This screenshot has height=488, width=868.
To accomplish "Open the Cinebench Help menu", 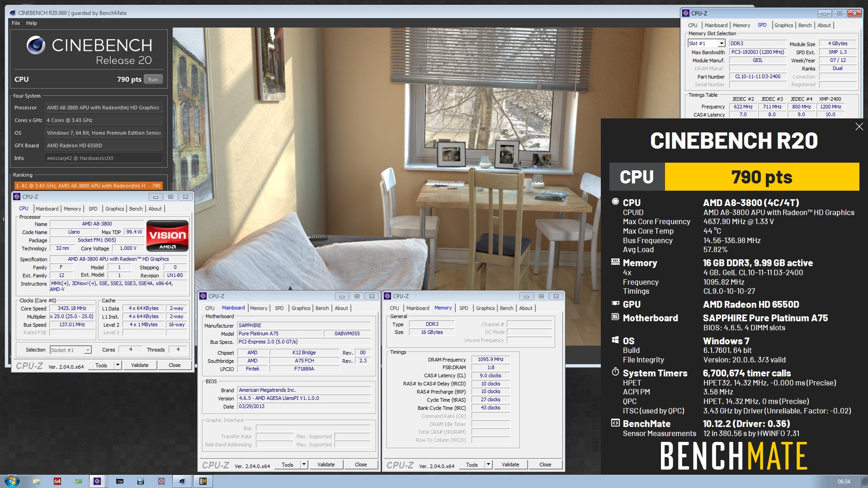I will coord(32,23).
